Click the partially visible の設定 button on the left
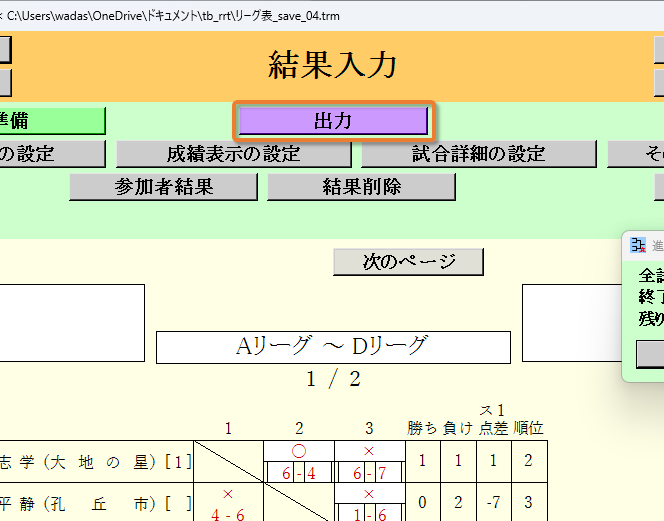Image resolution: width=664 pixels, height=521 pixels. click(x=53, y=154)
